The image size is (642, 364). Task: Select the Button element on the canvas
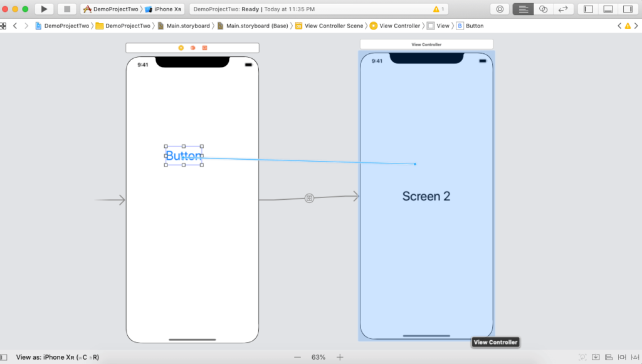(x=184, y=155)
